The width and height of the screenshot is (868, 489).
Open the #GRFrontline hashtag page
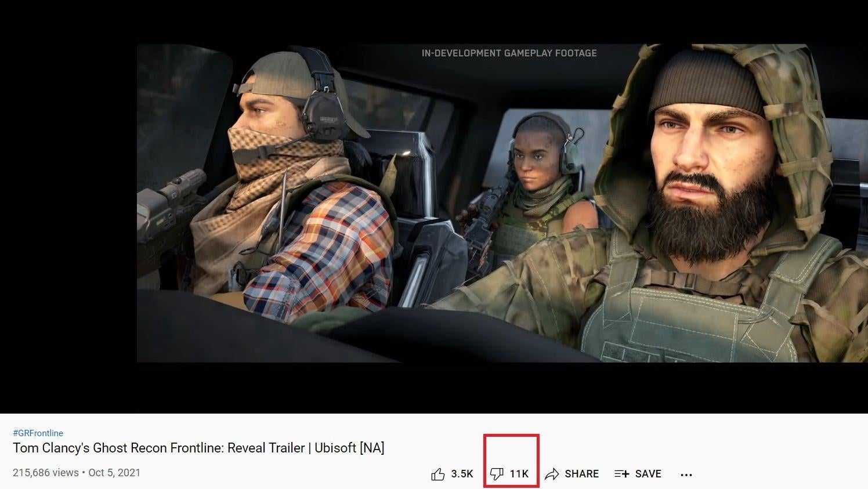coord(38,433)
